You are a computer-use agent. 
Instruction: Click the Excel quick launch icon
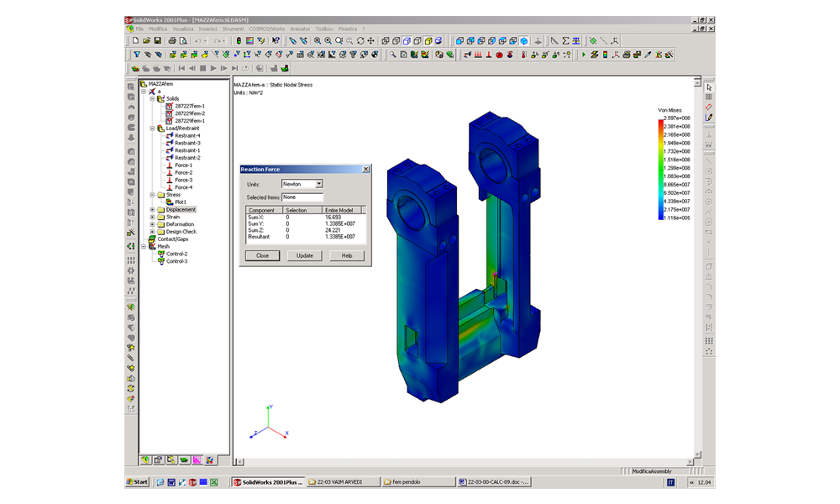pos(213,482)
